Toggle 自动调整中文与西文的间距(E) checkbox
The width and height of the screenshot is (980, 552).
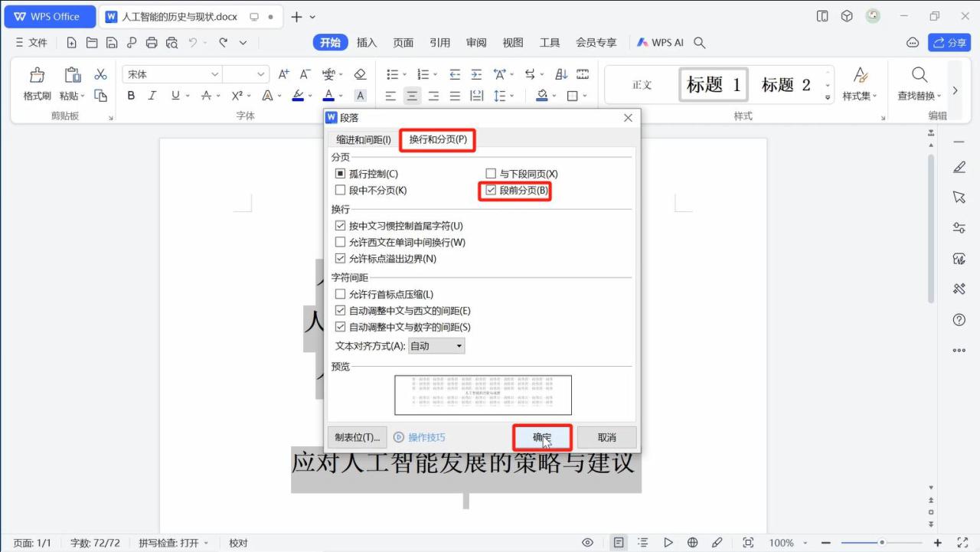tap(341, 311)
